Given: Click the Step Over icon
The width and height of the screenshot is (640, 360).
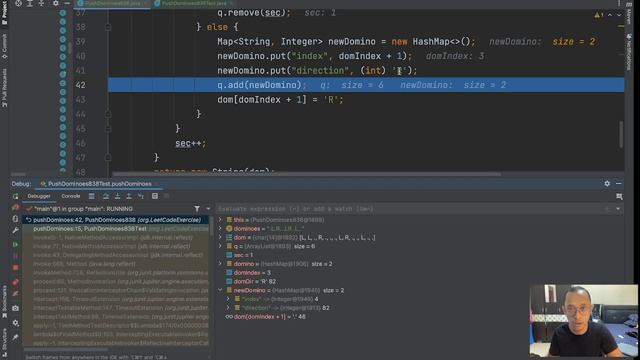Looking at the screenshot, I should (x=106, y=196).
